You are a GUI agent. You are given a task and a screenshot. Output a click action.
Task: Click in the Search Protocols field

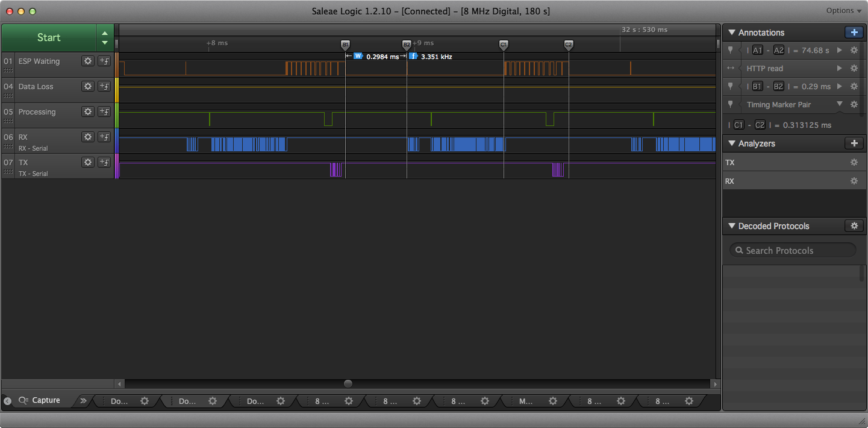(x=793, y=250)
